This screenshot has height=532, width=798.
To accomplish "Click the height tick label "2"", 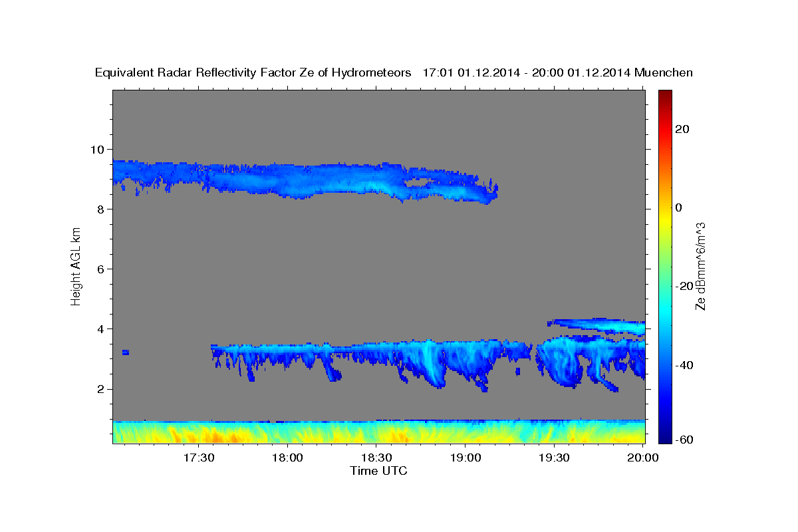I will (x=102, y=389).
